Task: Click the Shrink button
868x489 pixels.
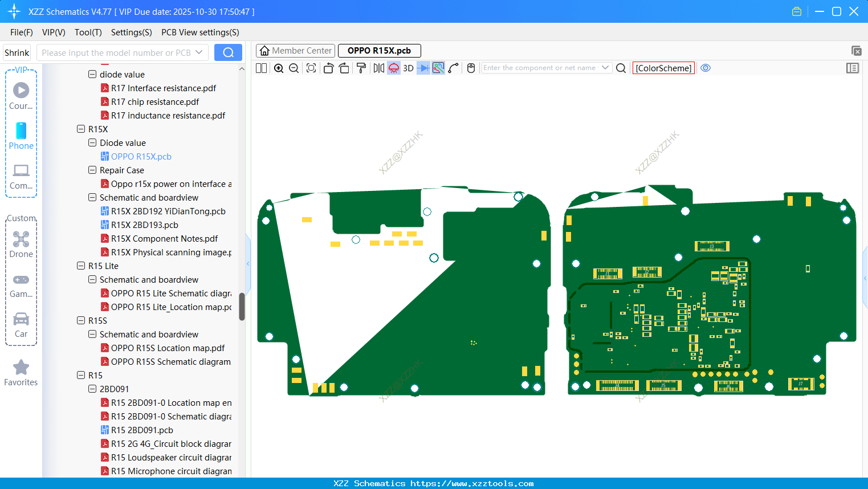Action: click(17, 52)
